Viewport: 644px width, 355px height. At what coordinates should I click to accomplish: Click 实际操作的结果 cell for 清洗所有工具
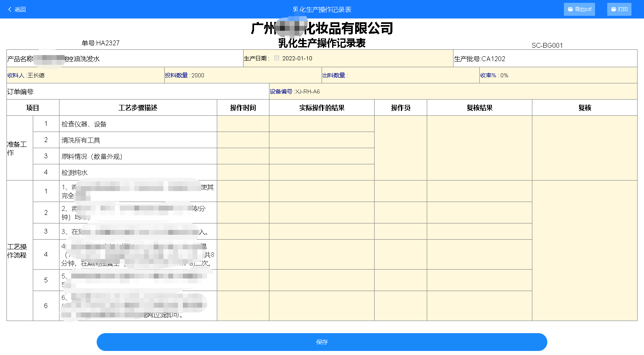(322, 140)
